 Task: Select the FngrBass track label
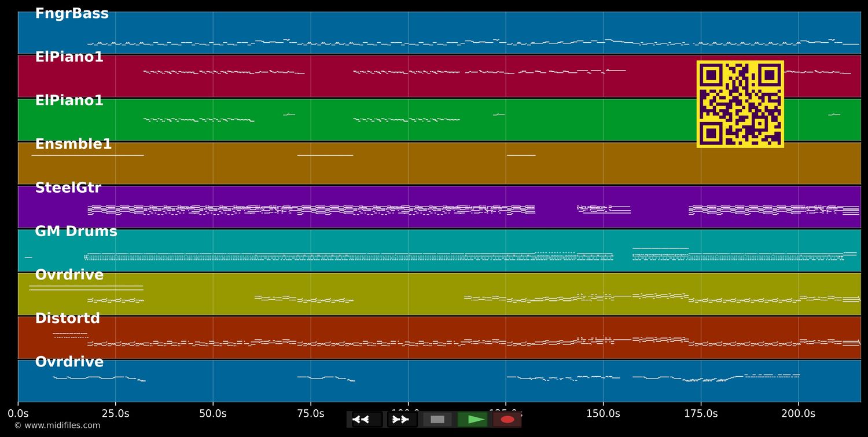(x=72, y=13)
